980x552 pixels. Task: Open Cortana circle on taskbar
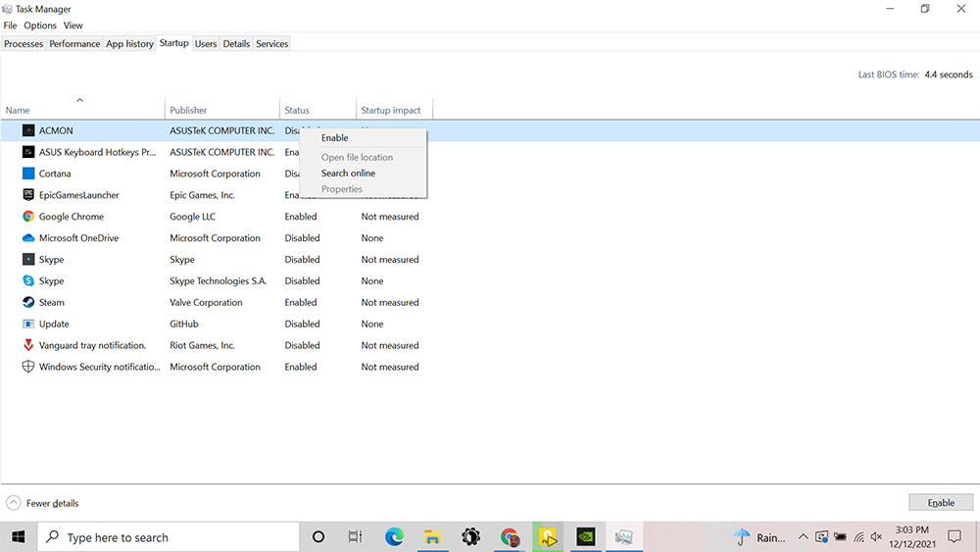coord(318,537)
